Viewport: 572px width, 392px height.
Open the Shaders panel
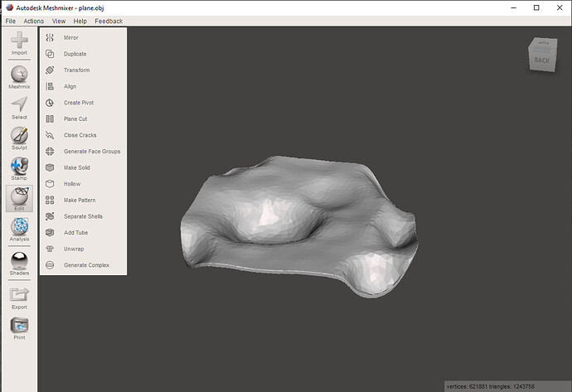click(x=19, y=262)
